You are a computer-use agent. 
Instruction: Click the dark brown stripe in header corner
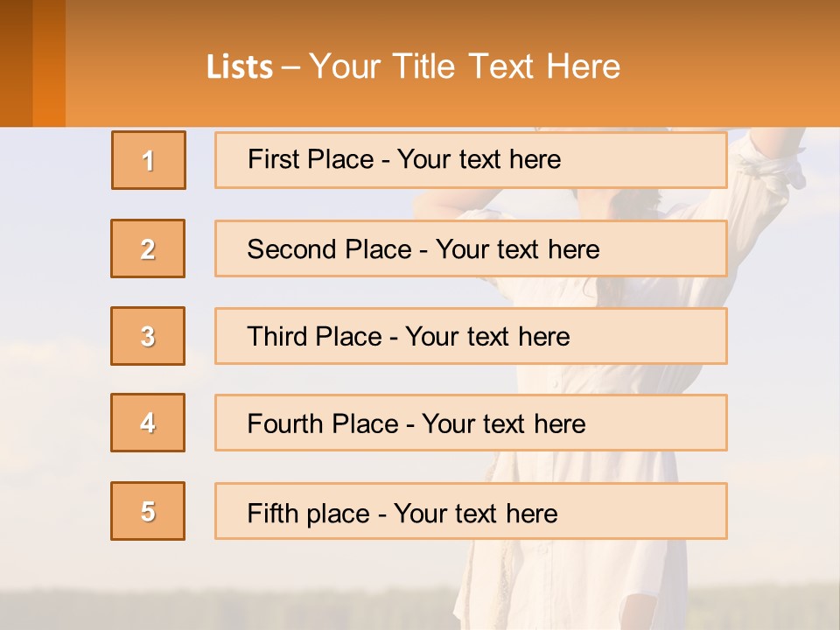pos(16,61)
